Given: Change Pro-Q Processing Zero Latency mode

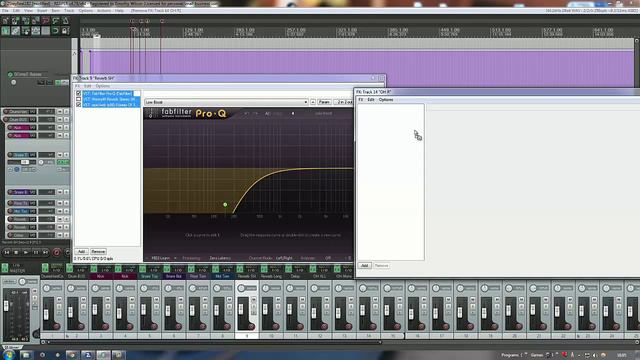Looking at the screenshot, I should pos(220,258).
